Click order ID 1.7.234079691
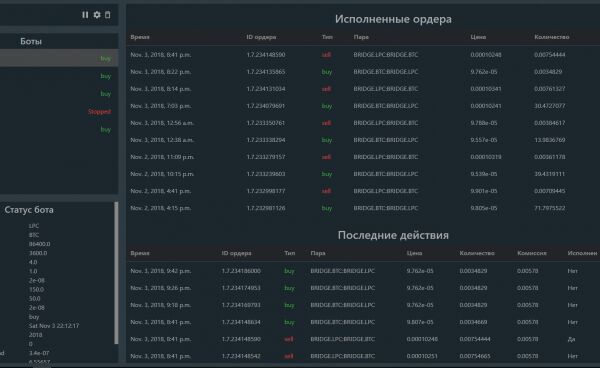 [x=266, y=106]
